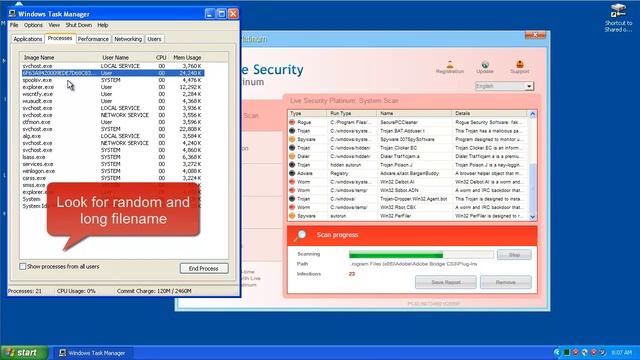
Task: Switch to the Networking tab
Action: point(128,39)
